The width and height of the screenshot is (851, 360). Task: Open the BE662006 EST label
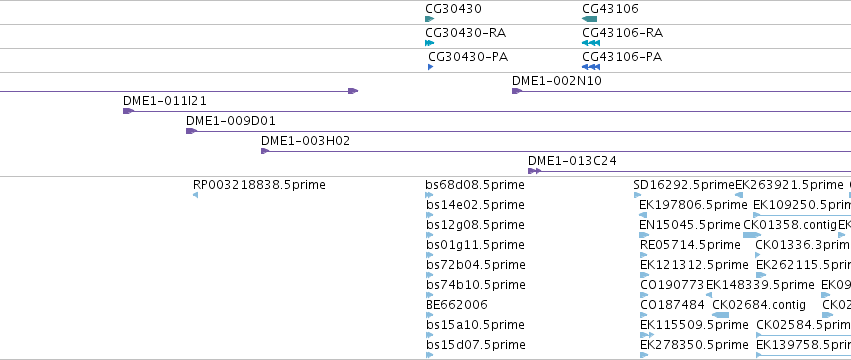[x=457, y=305]
